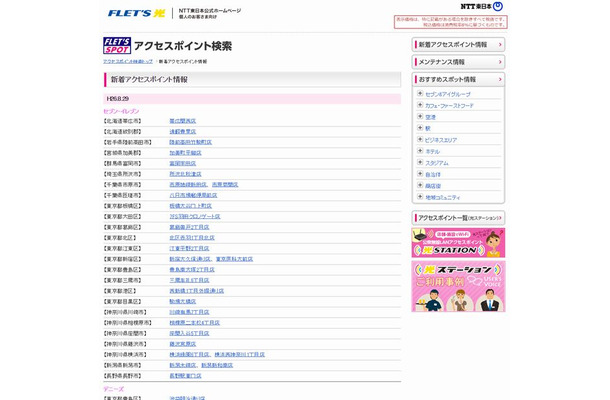Image resolution: width=610 pixels, height=400 pixels.
Task: Open 新着アクセスポイント情報 sidebar button
Action: pyautogui.click(x=458, y=45)
